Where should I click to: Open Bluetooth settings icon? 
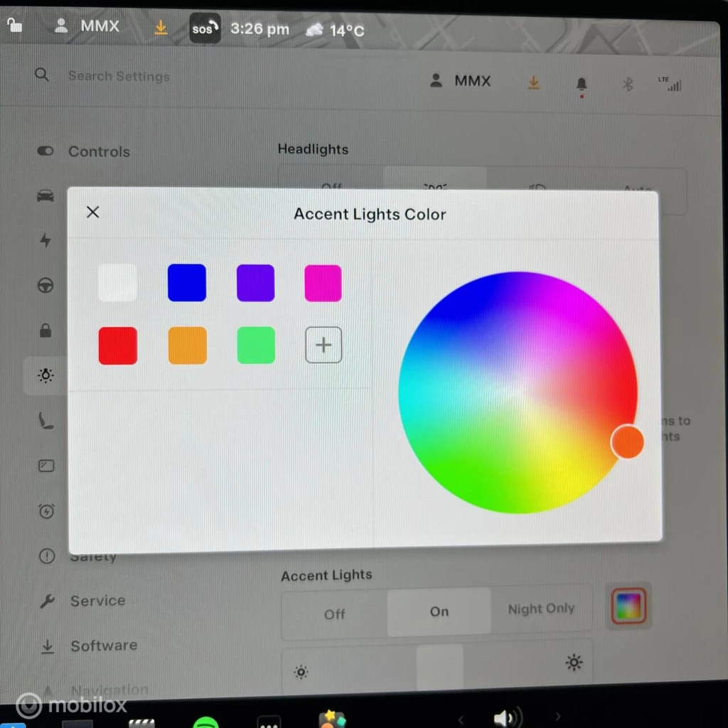tap(627, 85)
